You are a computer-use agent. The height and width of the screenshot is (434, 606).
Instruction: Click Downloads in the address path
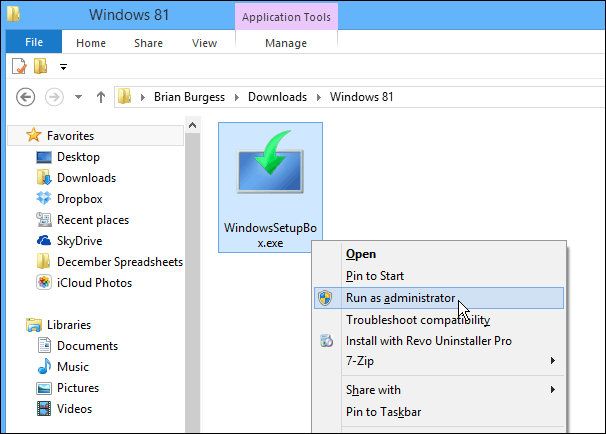(277, 97)
